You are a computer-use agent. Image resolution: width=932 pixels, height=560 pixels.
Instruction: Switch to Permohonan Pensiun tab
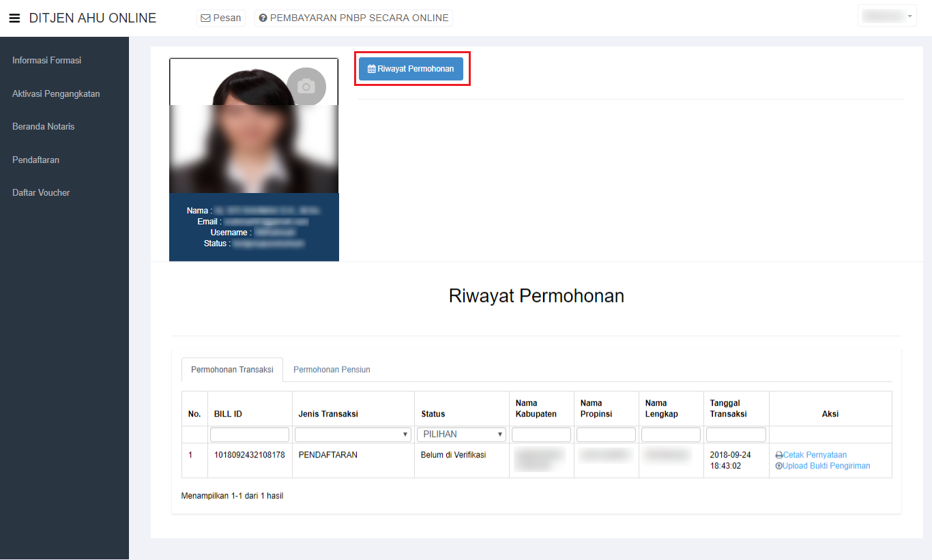(332, 370)
